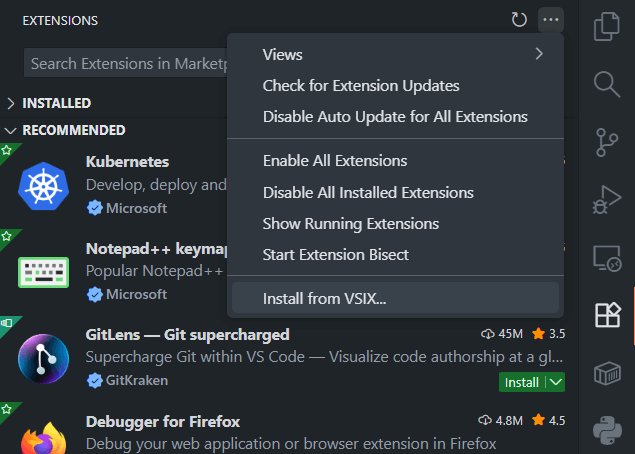This screenshot has width=635, height=454.
Task: Click the Microsoft publisher under Kubernetes
Action: point(136,208)
